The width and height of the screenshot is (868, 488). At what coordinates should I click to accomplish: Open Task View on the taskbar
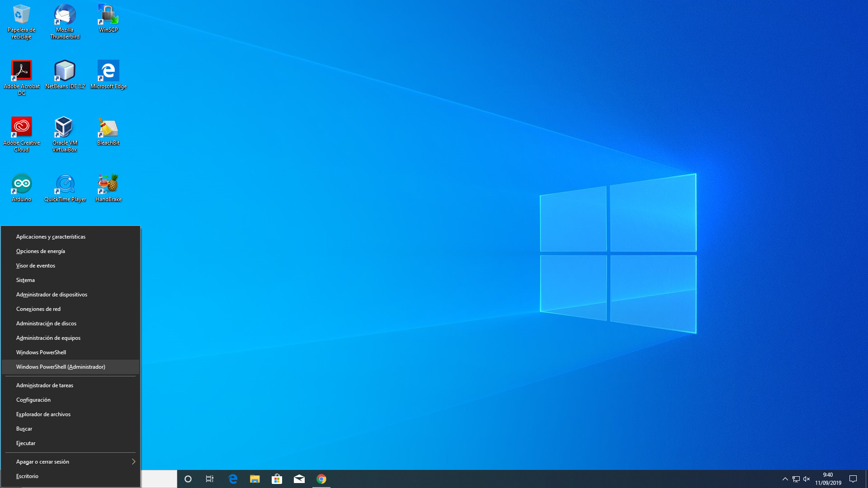[209, 479]
